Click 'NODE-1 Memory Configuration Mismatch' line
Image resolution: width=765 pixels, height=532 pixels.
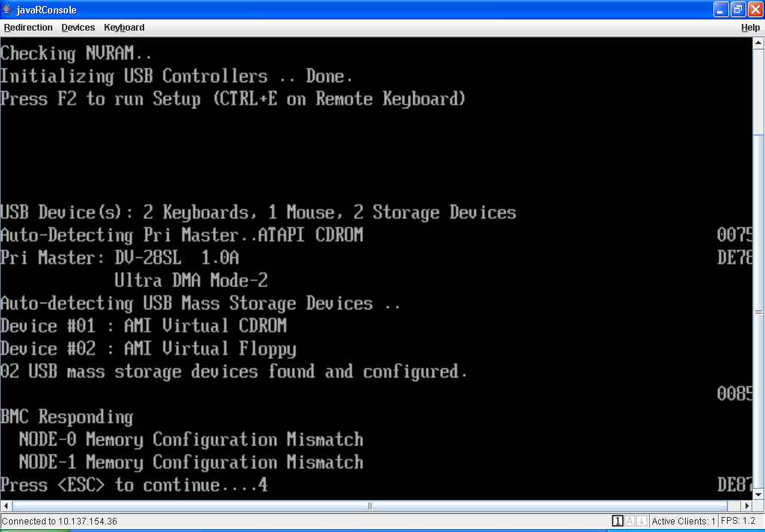click(x=191, y=463)
